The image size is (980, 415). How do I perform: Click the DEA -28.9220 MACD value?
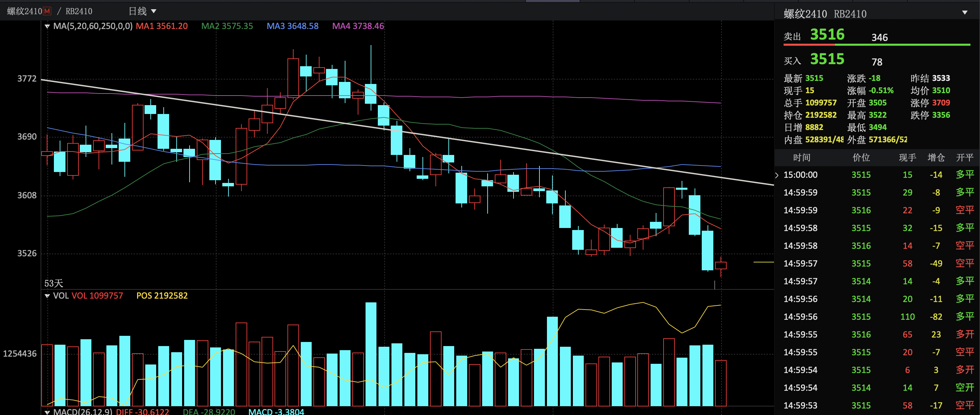pos(209,412)
